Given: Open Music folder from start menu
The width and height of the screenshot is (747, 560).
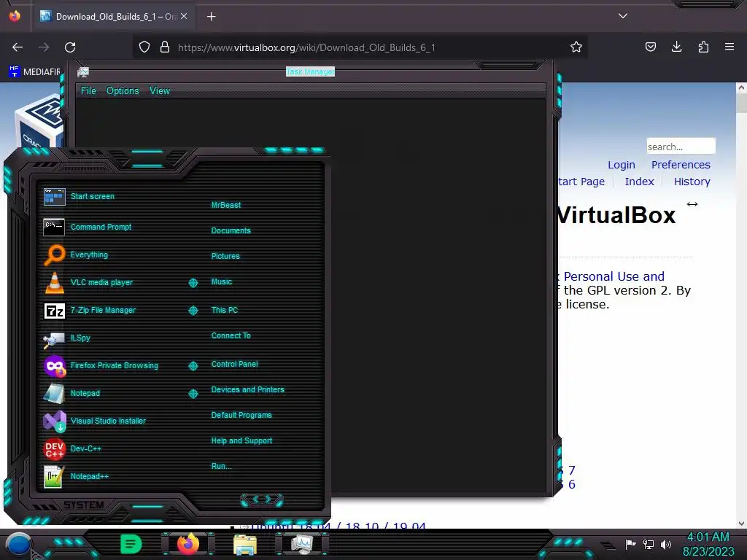Looking at the screenshot, I should tap(222, 281).
